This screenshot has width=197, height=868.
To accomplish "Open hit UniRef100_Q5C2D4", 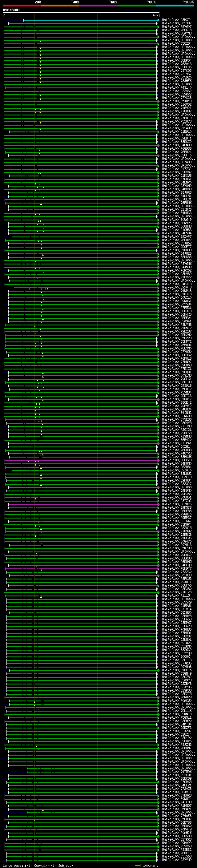I will tap(177, 43).
